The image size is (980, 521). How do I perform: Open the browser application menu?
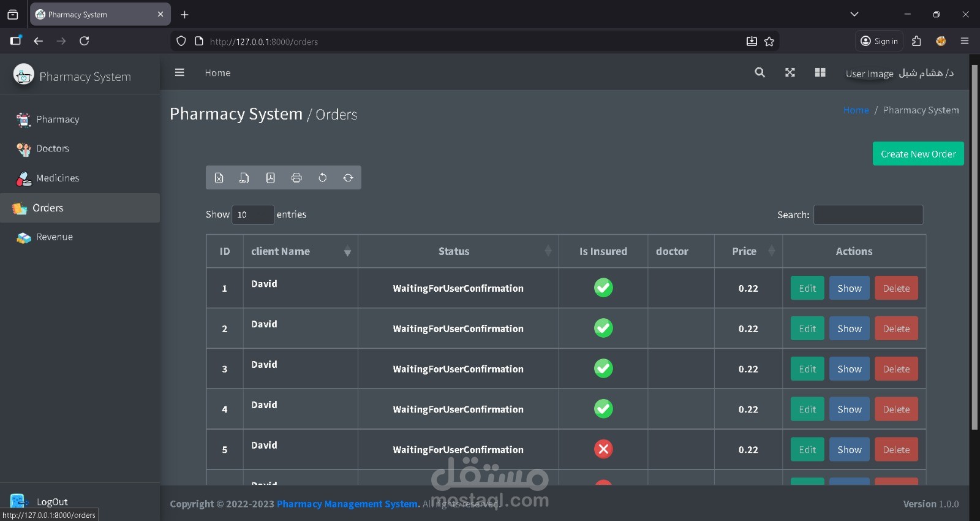click(x=965, y=41)
